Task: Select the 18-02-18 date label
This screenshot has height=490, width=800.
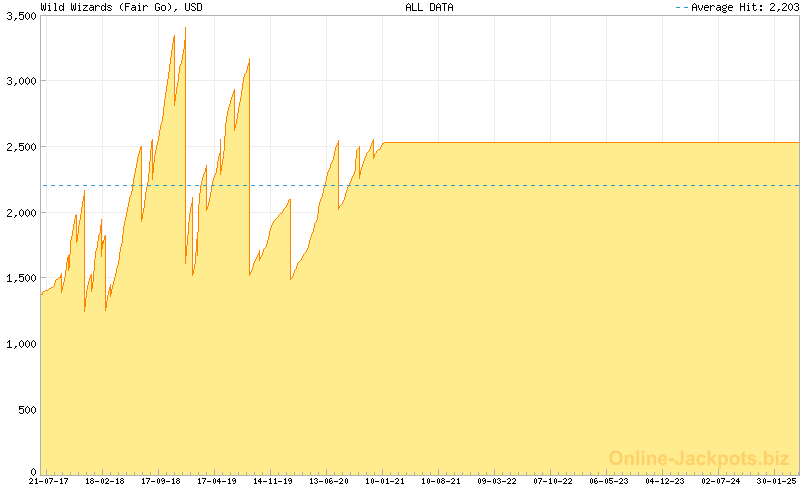Action: point(104,481)
